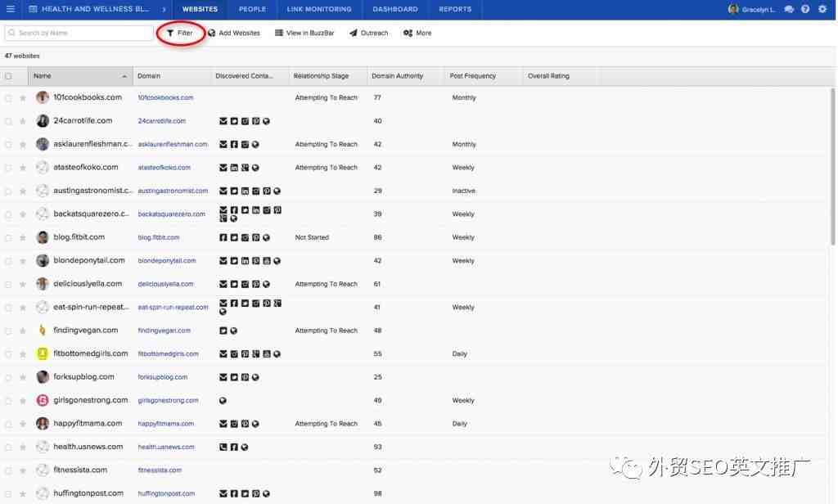Click the Twitter icon for 24carrotlife.com
838x504 pixels.
[234, 121]
